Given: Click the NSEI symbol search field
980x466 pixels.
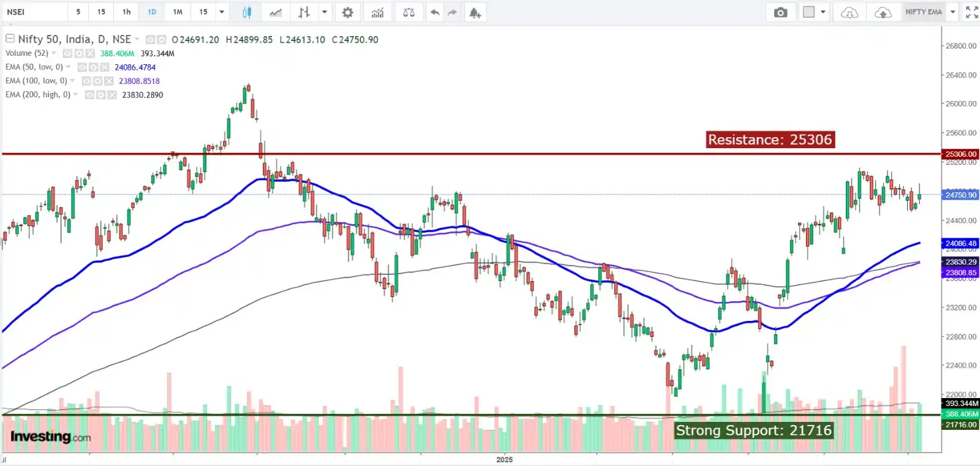Looking at the screenshot, I should tap(34, 12).
